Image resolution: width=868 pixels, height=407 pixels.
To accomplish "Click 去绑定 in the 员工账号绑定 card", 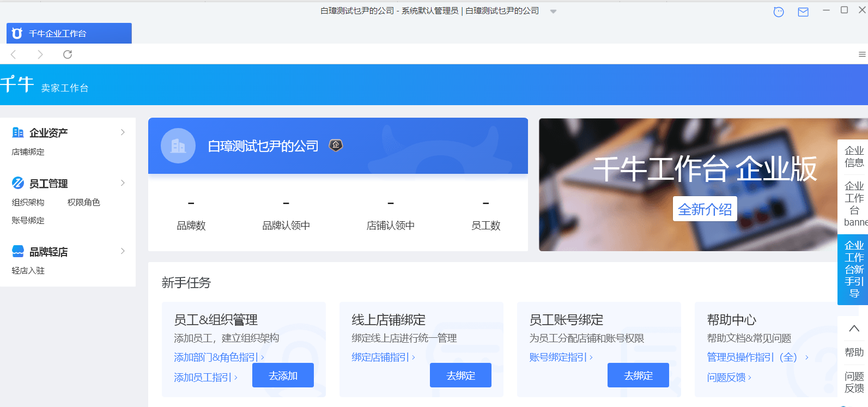I will pos(638,375).
